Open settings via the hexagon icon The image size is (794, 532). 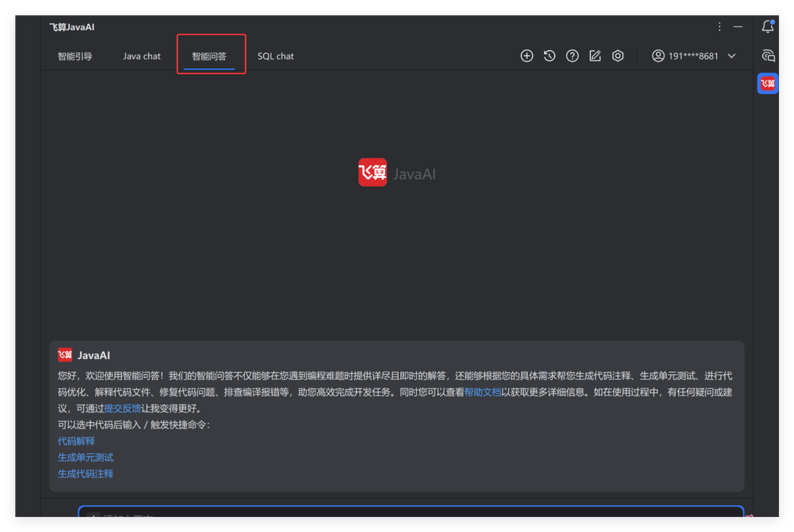[618, 56]
